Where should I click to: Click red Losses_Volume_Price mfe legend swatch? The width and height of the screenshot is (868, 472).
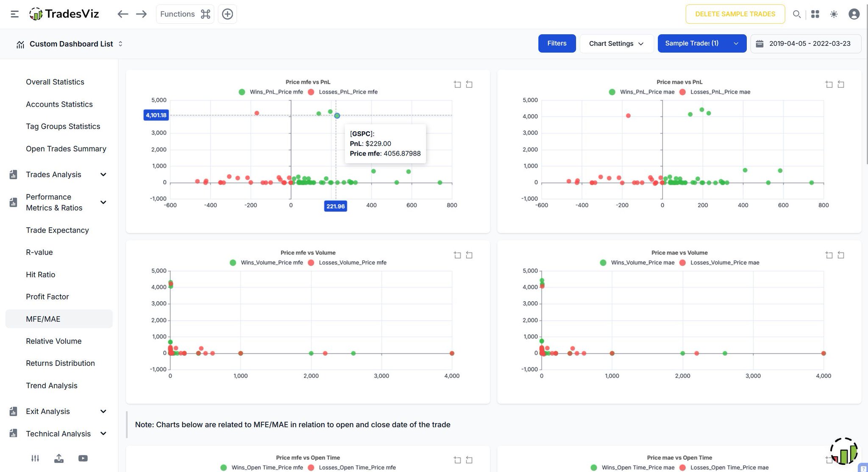click(311, 263)
